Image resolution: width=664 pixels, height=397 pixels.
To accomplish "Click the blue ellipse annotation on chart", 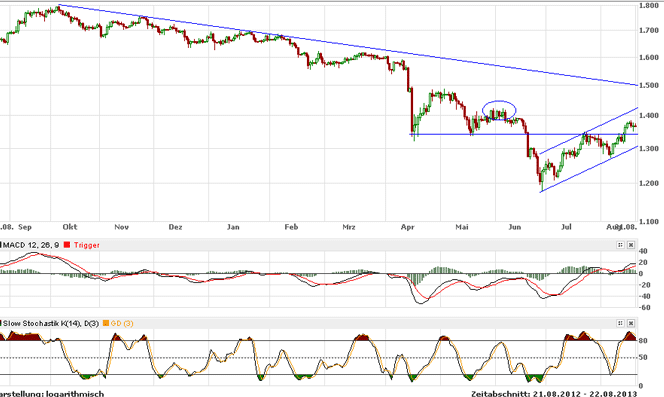I will tap(499, 110).
